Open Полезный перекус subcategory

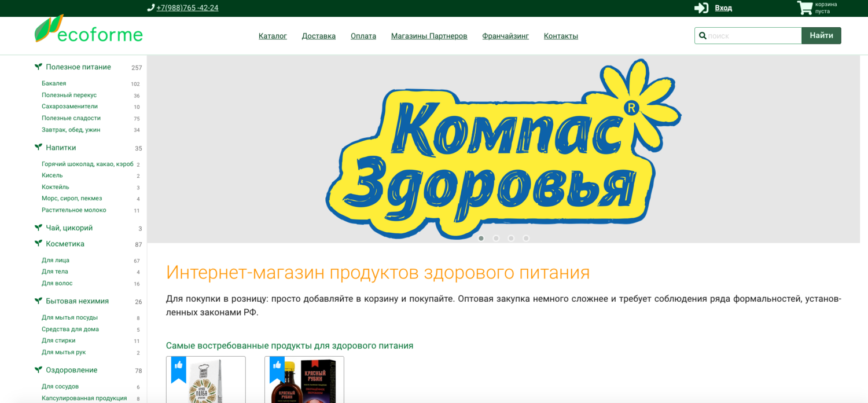click(x=69, y=95)
